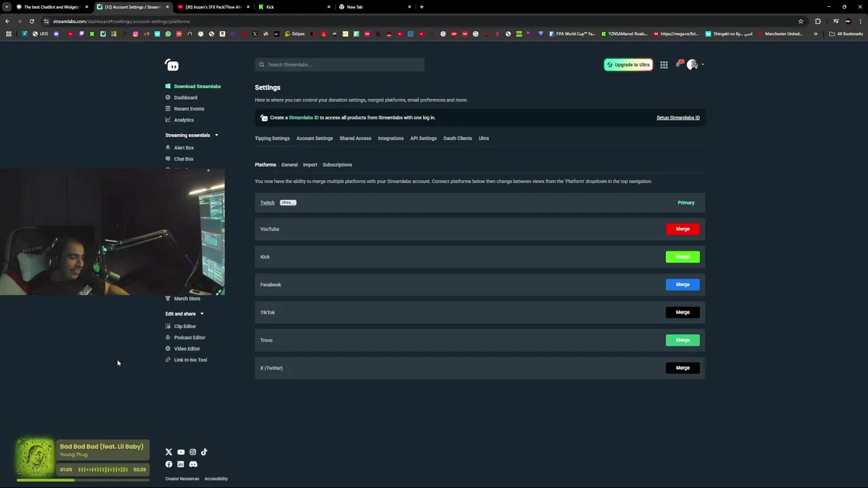Screen dimensions: 868x488
Task: Open Chat Box in the sidebar
Action: [183, 159]
